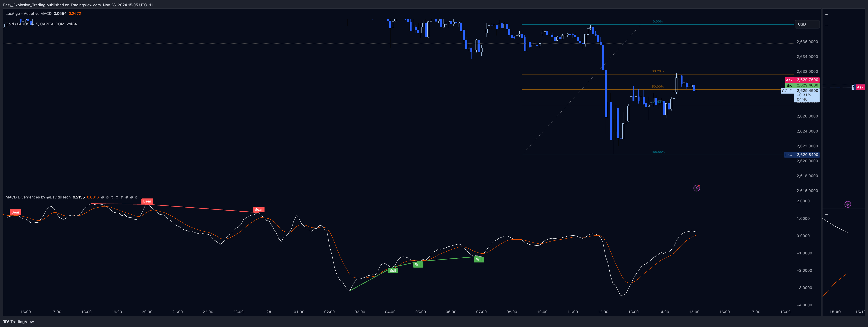Open the topmost ellipsis menu of the side panel
The width and height of the screenshot is (868, 327).
coord(826,14)
